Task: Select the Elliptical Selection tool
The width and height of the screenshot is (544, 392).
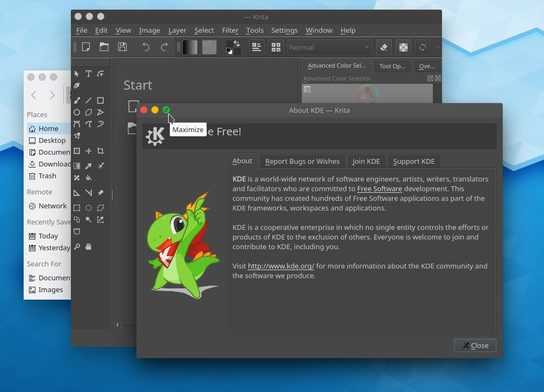Action: coord(89,208)
